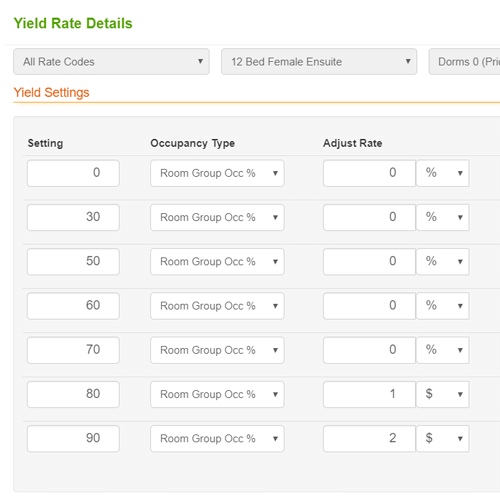This screenshot has height=500, width=500.
Task: Click the Setting field containing 50
Action: pos(73,262)
